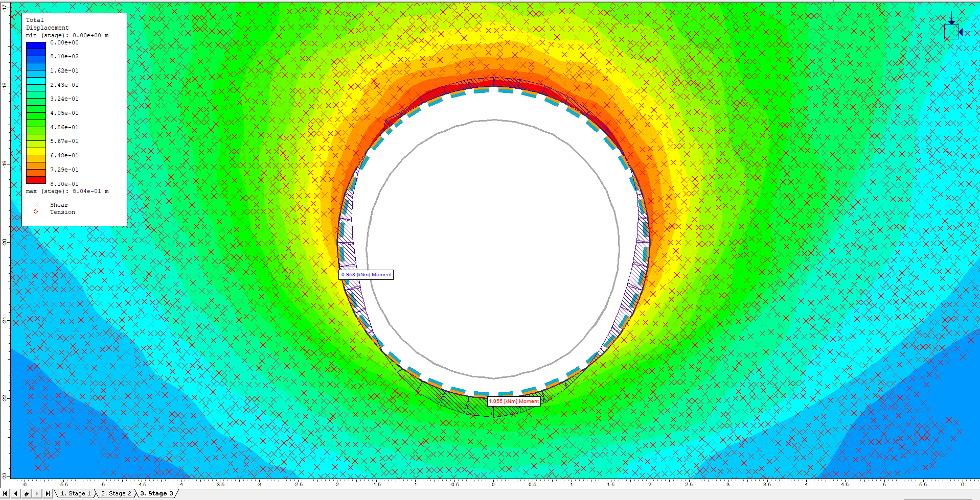Image resolution: width=980 pixels, height=500 pixels.
Task: Jump to last stage navigation icon
Action: pyautogui.click(x=48, y=493)
